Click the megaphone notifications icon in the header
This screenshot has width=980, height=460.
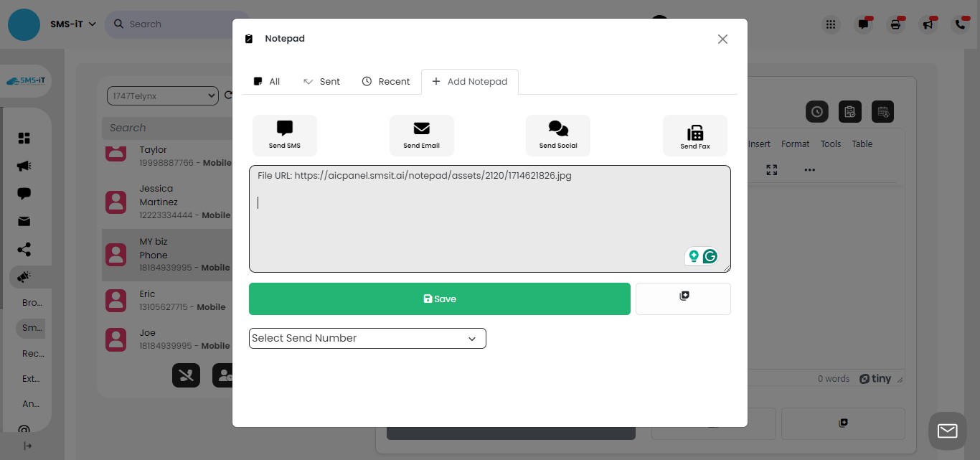(x=928, y=24)
